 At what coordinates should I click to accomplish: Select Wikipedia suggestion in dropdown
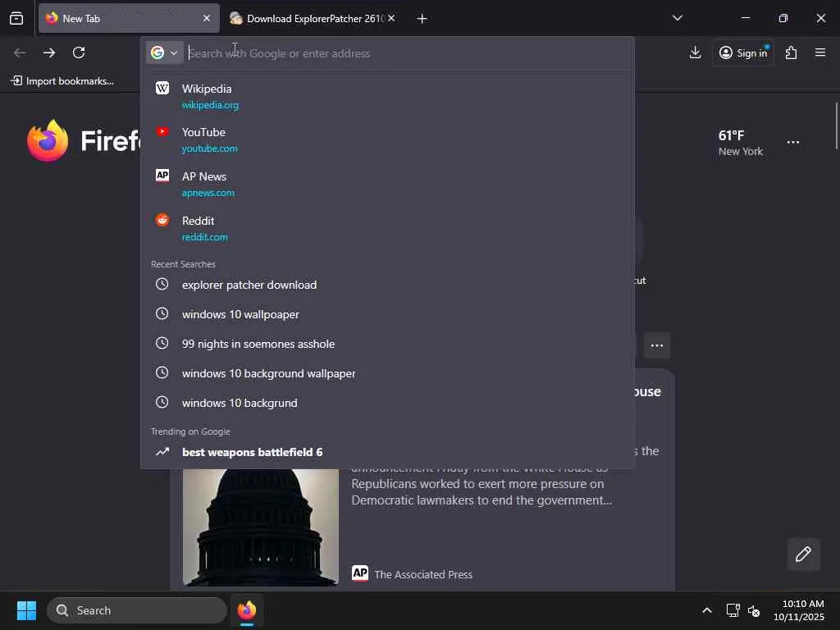click(387, 96)
